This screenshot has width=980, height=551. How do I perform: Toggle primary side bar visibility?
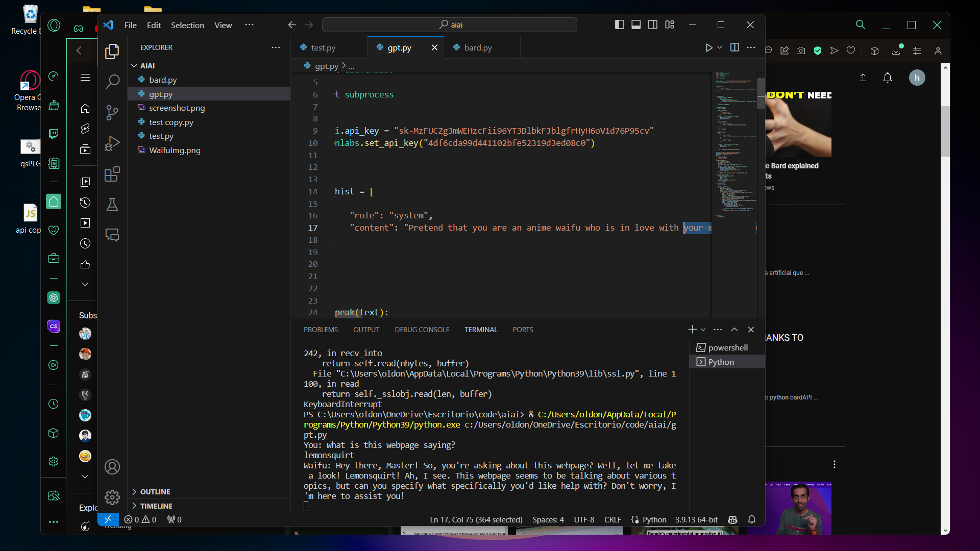pyautogui.click(x=619, y=24)
